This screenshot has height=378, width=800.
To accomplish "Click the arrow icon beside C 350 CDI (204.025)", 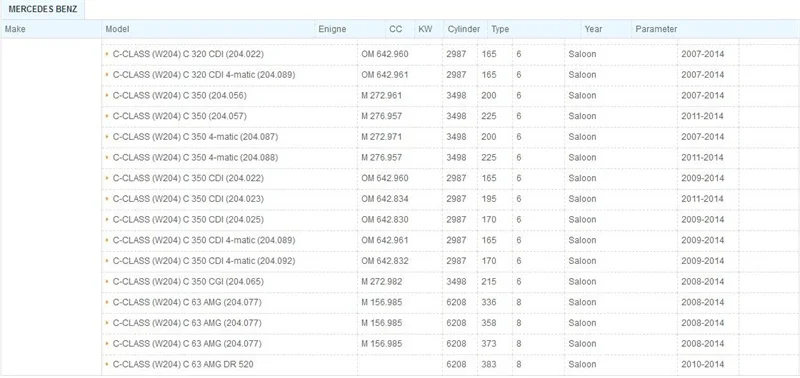I will (x=107, y=219).
